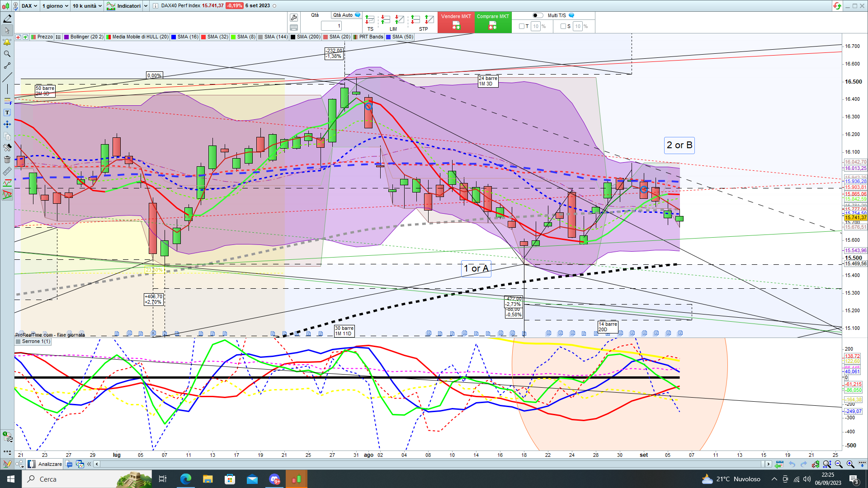
Task: Click the indicator list icon after Prezzo
Action: pyautogui.click(x=58, y=37)
